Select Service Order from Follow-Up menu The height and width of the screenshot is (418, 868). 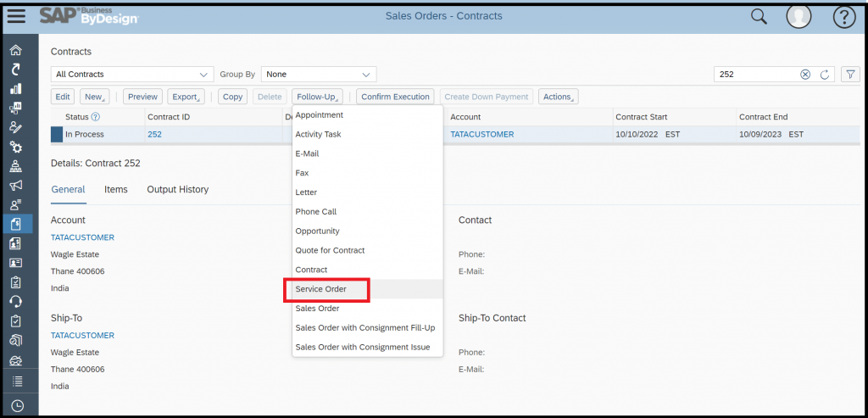[321, 289]
